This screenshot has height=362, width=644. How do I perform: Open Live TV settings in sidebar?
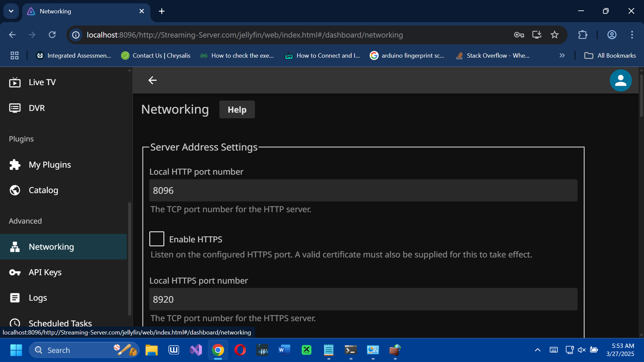click(x=42, y=82)
